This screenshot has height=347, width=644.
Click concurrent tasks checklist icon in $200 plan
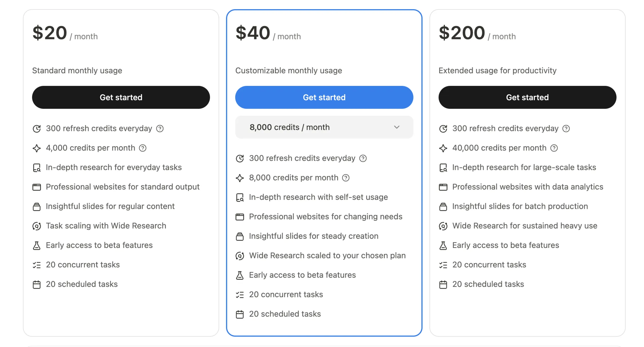(443, 265)
